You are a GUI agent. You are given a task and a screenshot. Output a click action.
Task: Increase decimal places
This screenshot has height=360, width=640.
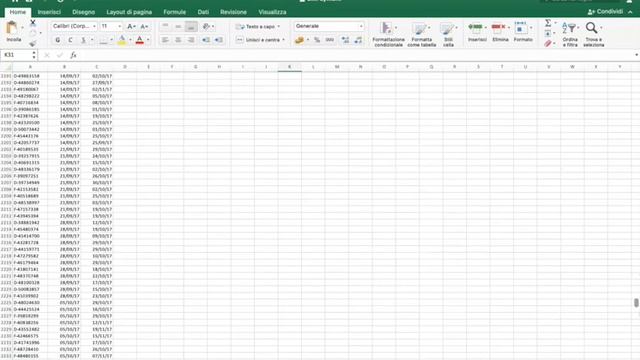coord(345,40)
